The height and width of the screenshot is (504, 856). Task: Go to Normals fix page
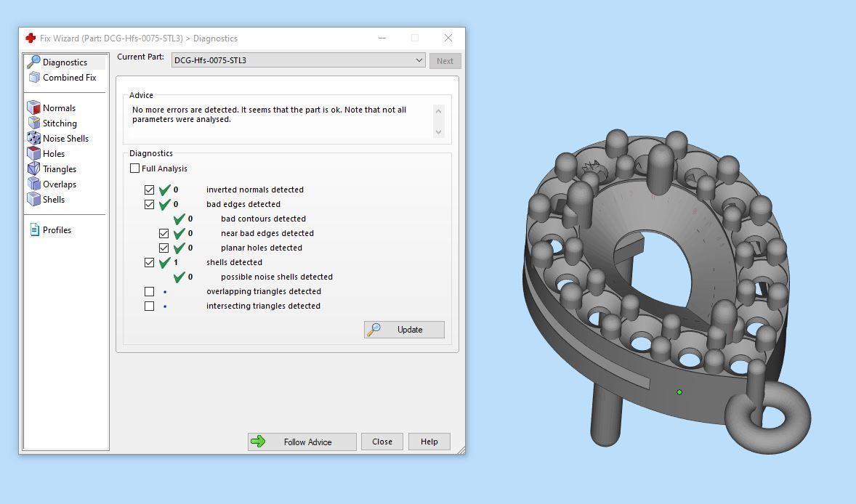pyautogui.click(x=59, y=108)
